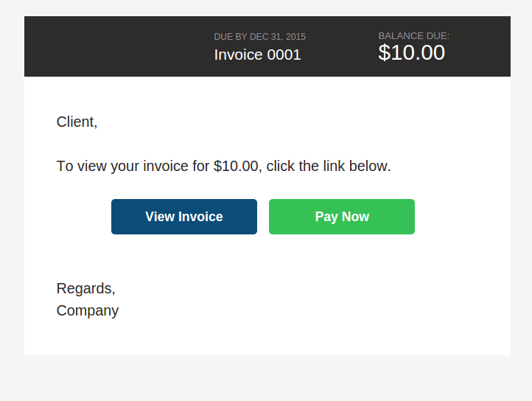Click the white space right of Pay Now

[x=463, y=217]
